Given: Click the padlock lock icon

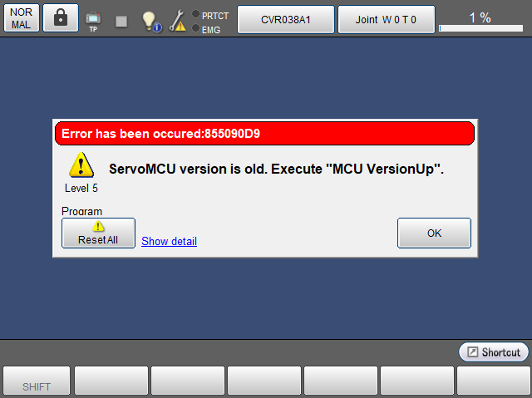Looking at the screenshot, I should tap(61, 18).
